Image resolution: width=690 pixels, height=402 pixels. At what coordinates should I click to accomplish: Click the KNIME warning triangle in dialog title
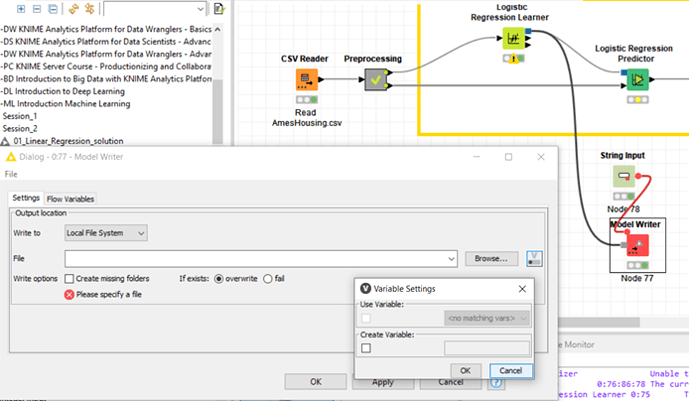pyautogui.click(x=11, y=157)
